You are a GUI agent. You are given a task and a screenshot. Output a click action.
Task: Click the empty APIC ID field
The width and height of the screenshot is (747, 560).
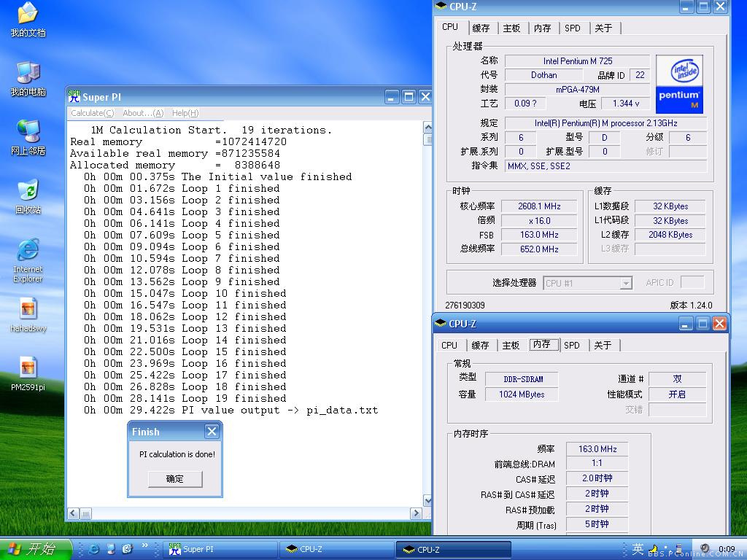coord(692,282)
